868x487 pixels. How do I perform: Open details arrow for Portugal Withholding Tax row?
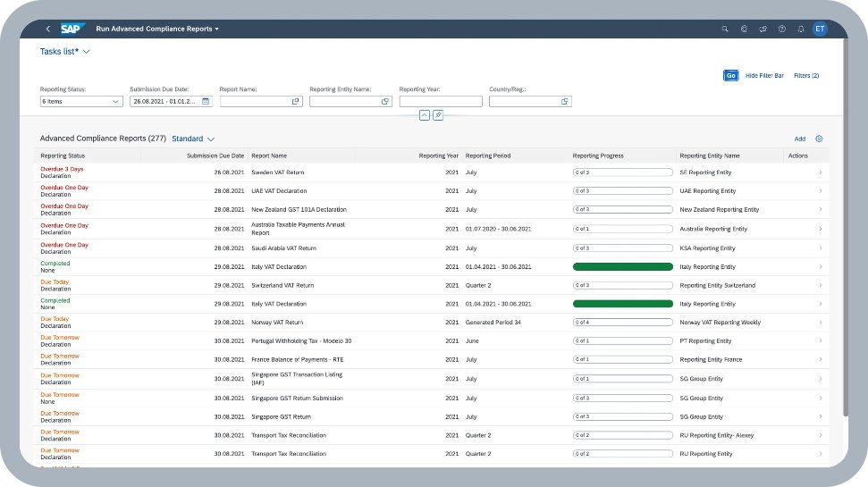point(821,341)
